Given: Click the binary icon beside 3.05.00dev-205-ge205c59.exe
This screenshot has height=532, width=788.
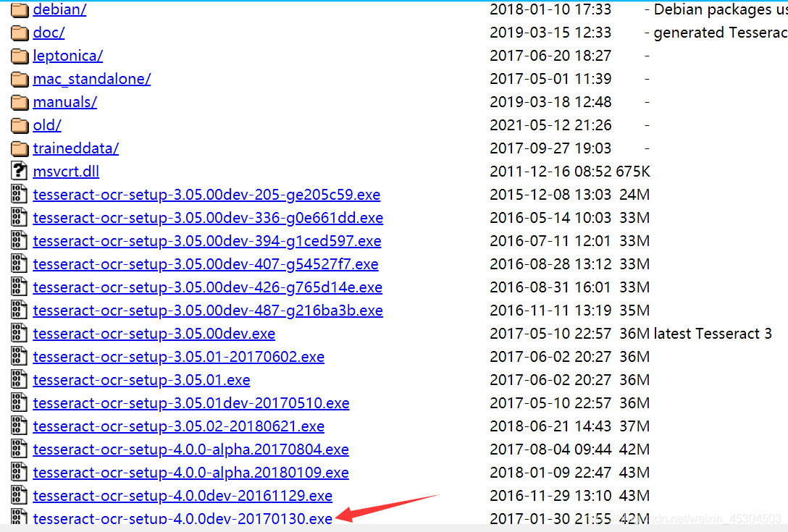Looking at the screenshot, I should pyautogui.click(x=19, y=194).
